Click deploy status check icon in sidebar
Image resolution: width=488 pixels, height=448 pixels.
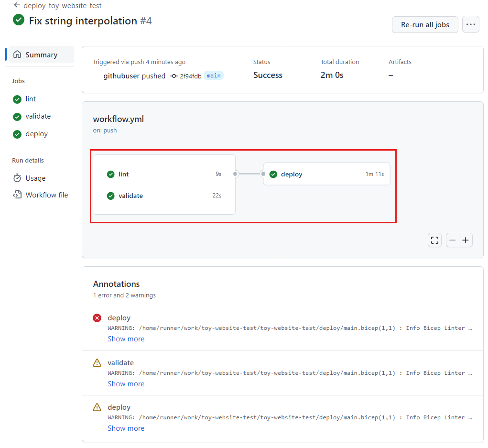(17, 134)
